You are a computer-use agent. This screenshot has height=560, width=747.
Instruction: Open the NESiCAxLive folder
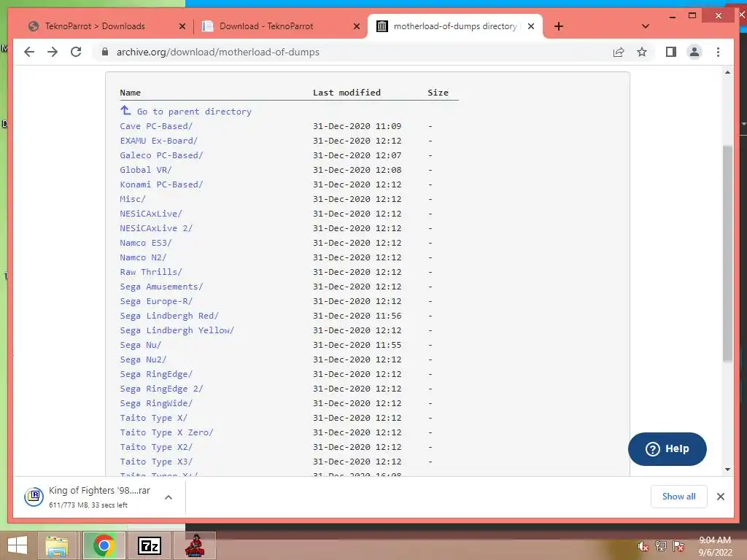point(151,214)
